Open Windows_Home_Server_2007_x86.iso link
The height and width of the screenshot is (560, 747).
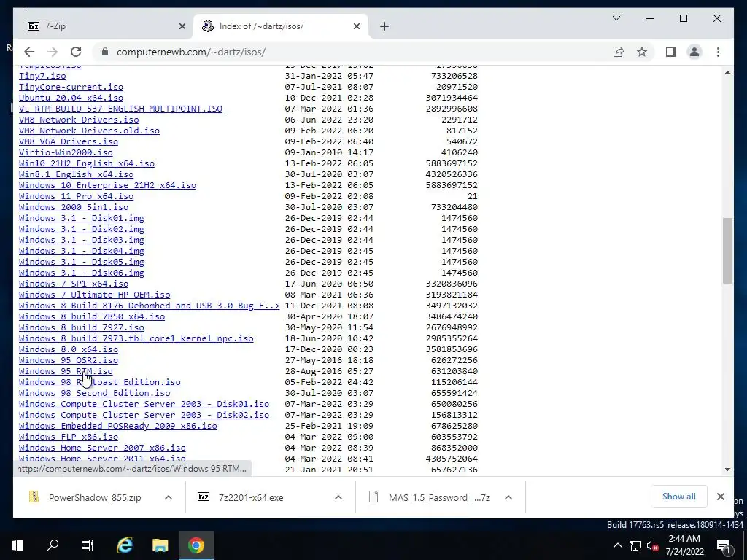pos(102,448)
